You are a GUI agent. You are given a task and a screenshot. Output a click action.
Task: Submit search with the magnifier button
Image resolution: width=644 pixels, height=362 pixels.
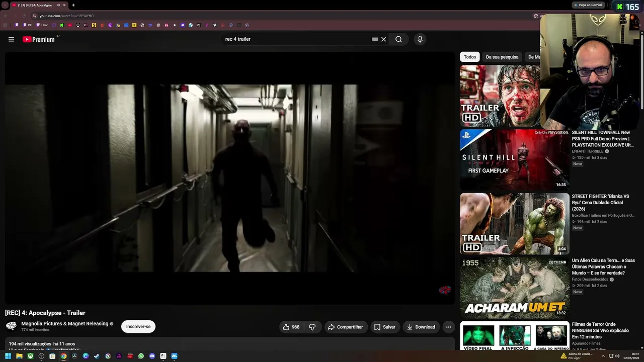398,39
